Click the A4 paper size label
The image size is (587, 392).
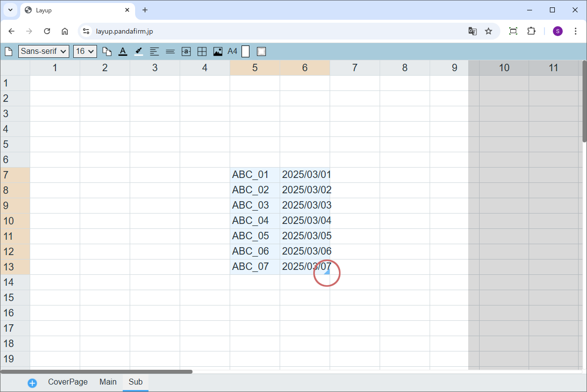(233, 51)
